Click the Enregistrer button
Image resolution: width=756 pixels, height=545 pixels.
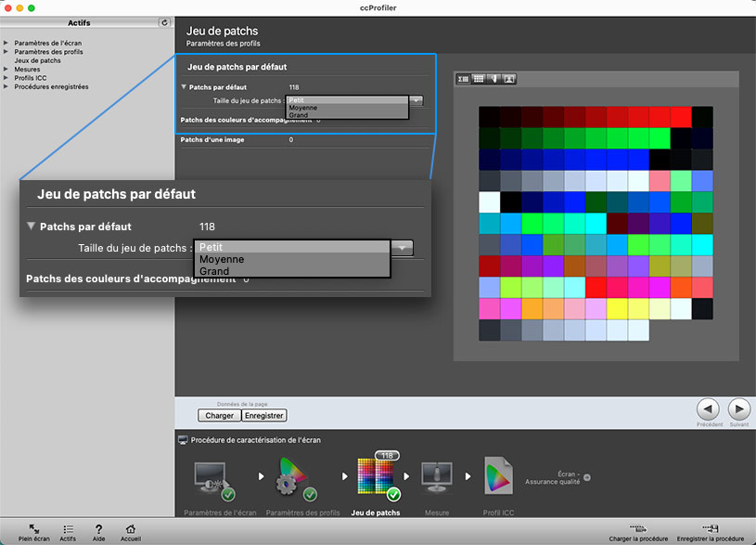263,416
